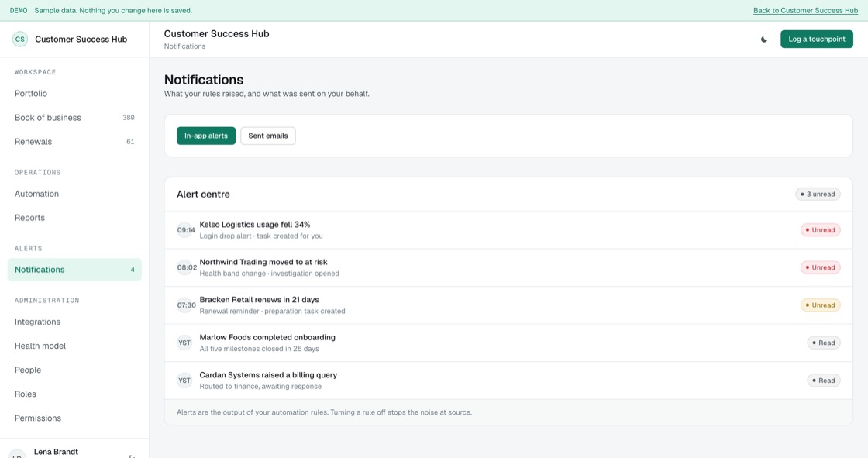Click the YST badge on the Cardan Systems row

point(184,381)
